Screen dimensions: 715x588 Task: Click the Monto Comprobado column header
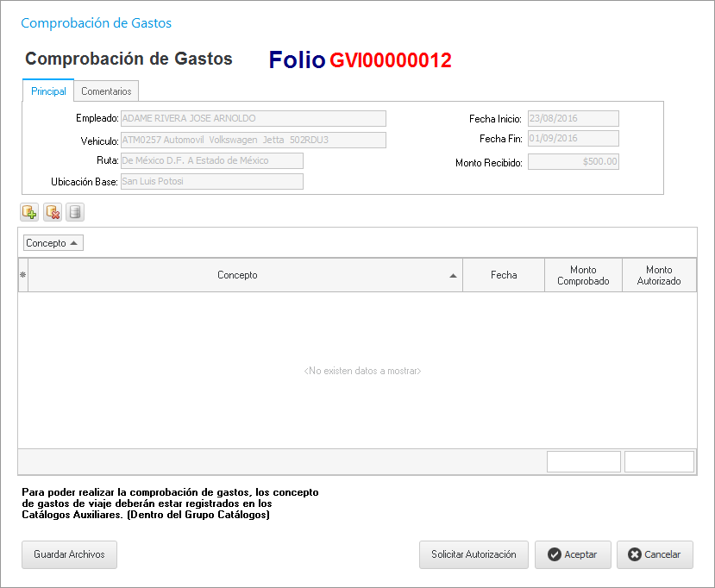pos(583,275)
